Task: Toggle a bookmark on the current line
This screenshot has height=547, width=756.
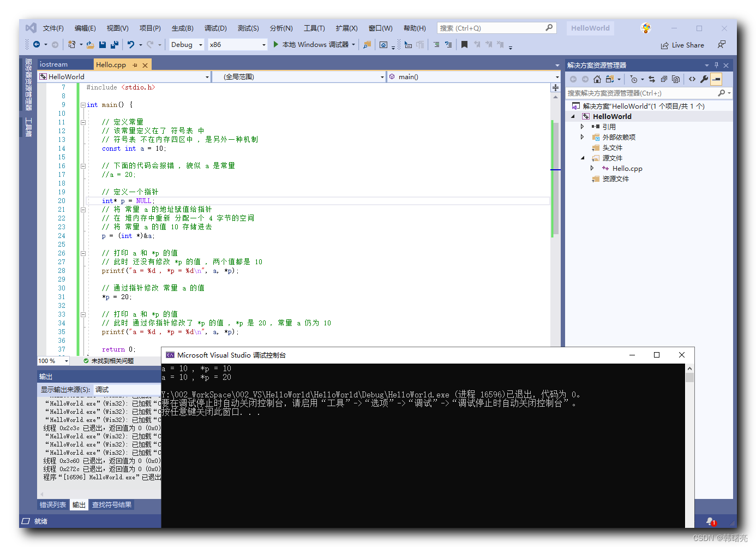Action: [x=464, y=45]
